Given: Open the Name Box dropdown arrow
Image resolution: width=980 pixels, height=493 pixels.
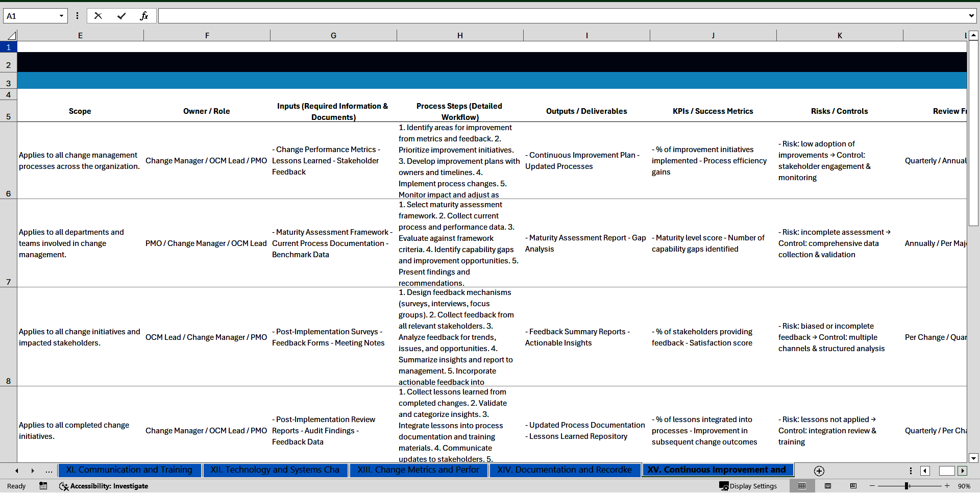Looking at the screenshot, I should point(61,16).
